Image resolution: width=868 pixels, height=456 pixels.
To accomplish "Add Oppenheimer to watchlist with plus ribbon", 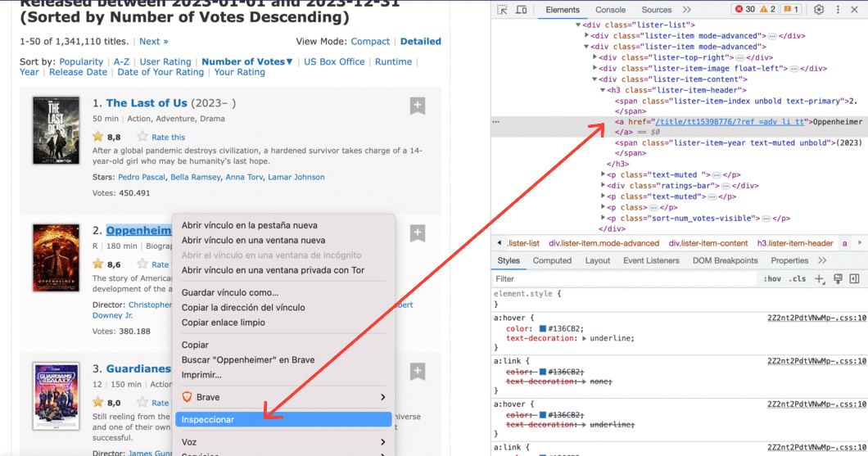I will (418, 233).
